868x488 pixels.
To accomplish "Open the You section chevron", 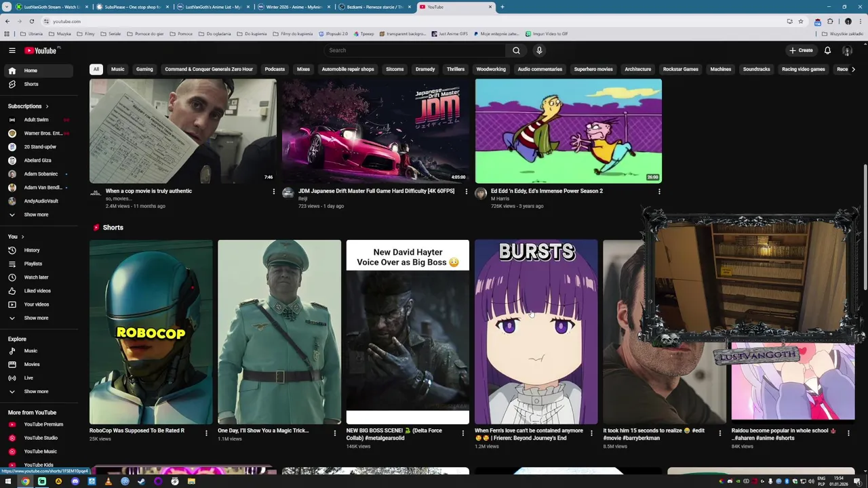I will (x=22, y=237).
